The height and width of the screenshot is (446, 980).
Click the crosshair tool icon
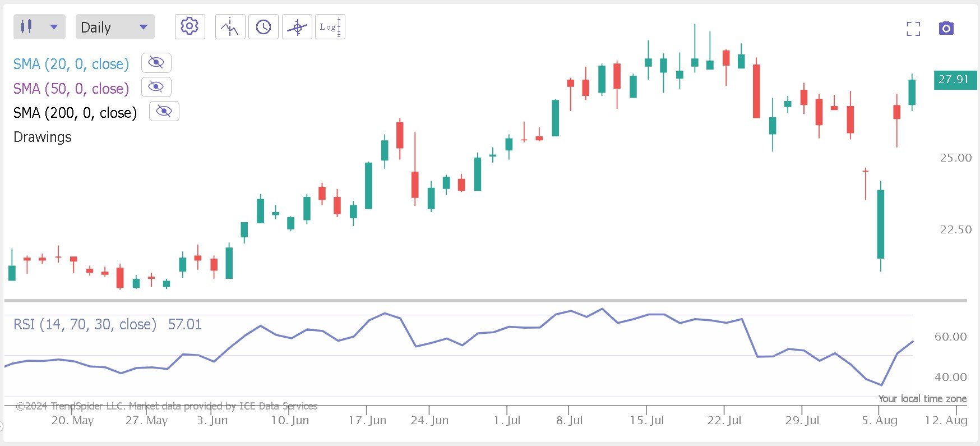(297, 27)
